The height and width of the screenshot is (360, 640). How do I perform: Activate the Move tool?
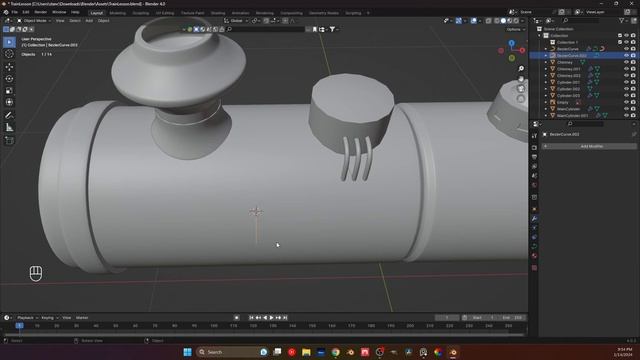tap(9, 67)
